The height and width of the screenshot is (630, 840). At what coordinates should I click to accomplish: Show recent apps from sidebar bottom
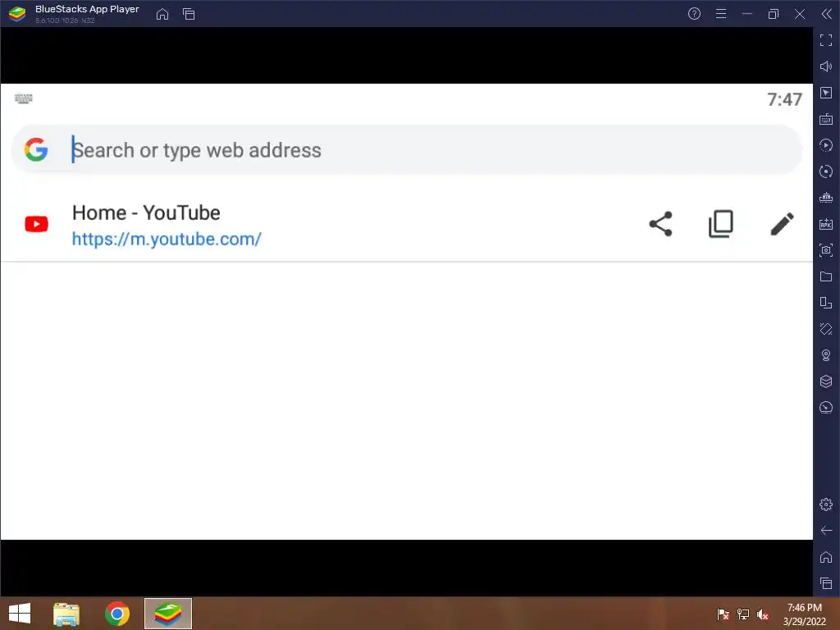pos(826,583)
